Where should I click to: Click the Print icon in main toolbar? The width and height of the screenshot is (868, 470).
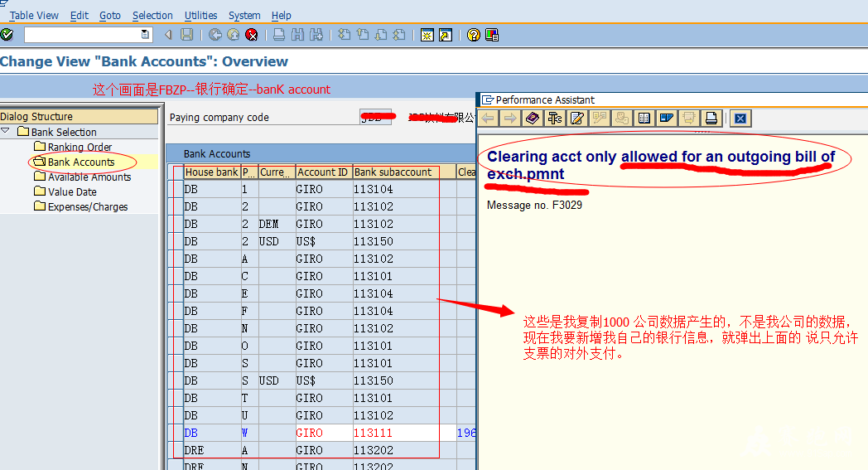tap(280, 35)
